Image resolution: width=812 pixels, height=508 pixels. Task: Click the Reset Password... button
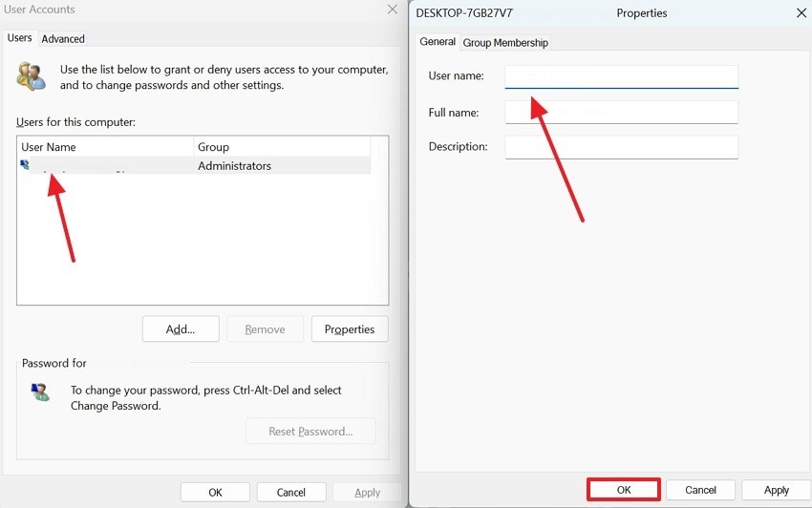310,432
